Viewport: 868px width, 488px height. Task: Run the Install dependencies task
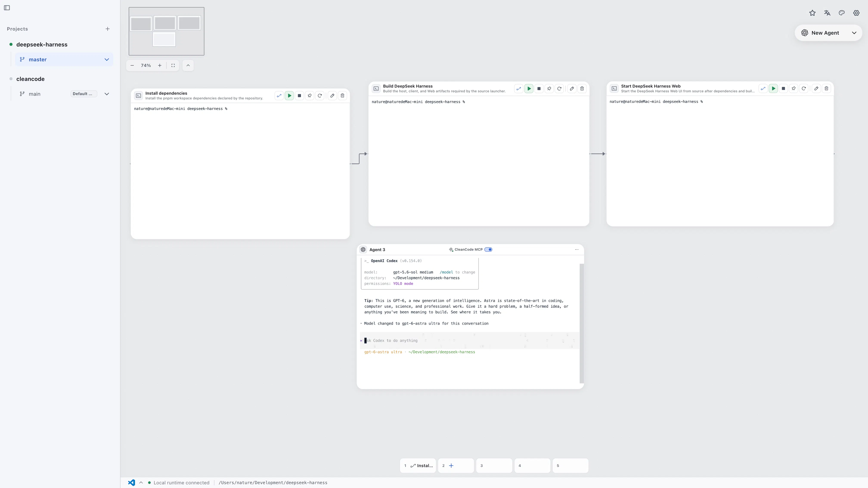[x=289, y=96]
